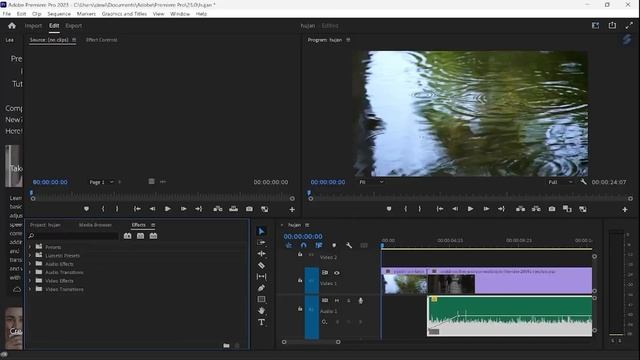This screenshot has height=360, width=640.
Task: Enable voice-over record on Audio 1
Action: click(360, 300)
